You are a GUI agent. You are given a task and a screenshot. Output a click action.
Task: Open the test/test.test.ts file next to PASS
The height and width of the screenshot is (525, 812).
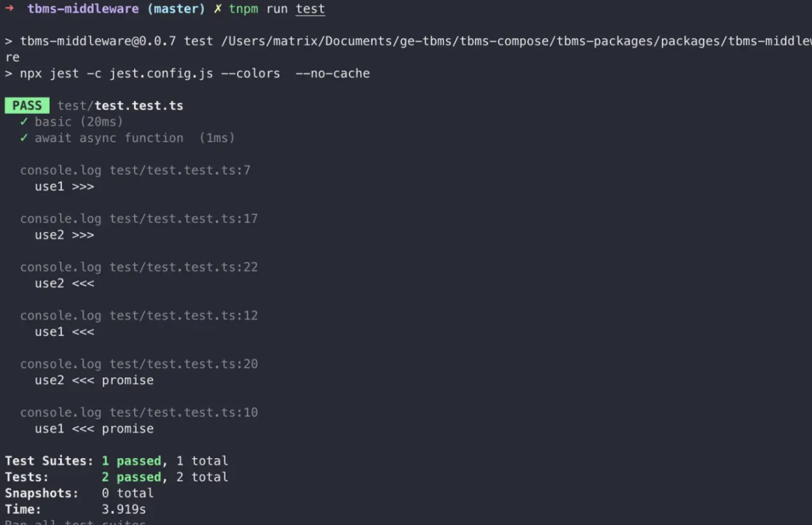[x=120, y=106]
